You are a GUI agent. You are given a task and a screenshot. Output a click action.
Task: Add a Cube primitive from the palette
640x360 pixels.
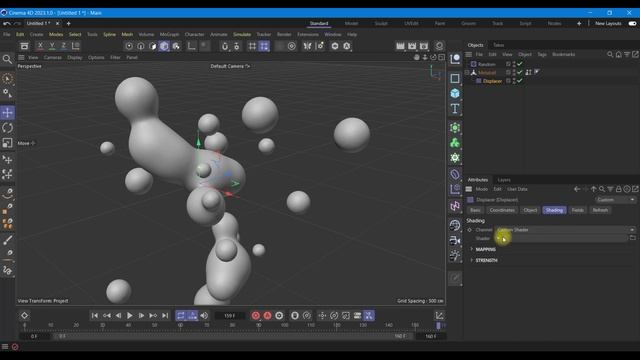pyautogui.click(x=455, y=93)
